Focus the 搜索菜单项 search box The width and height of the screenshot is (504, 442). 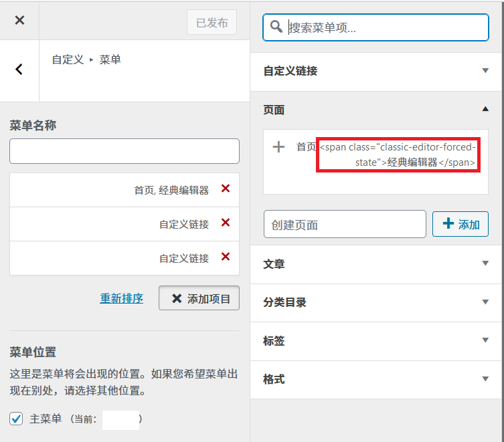(x=375, y=27)
